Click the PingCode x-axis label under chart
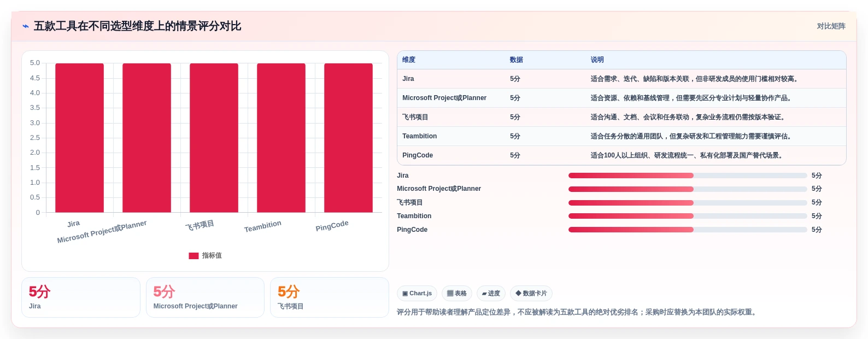Screen dimensions: 868x339 click(x=332, y=226)
